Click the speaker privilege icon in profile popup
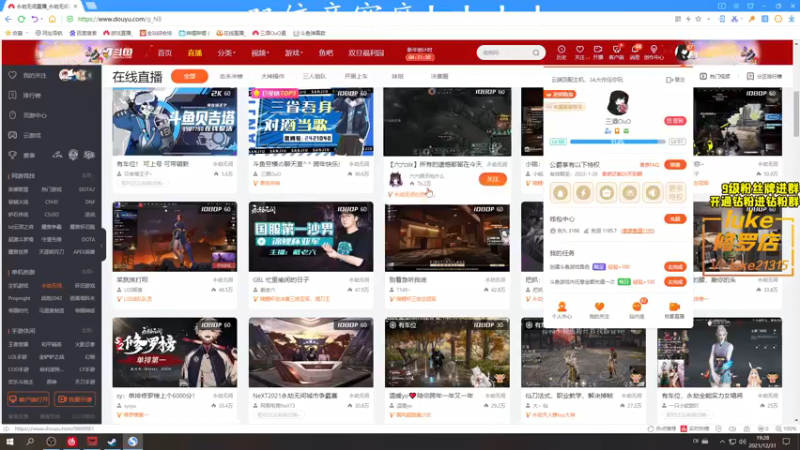 [x=653, y=193]
